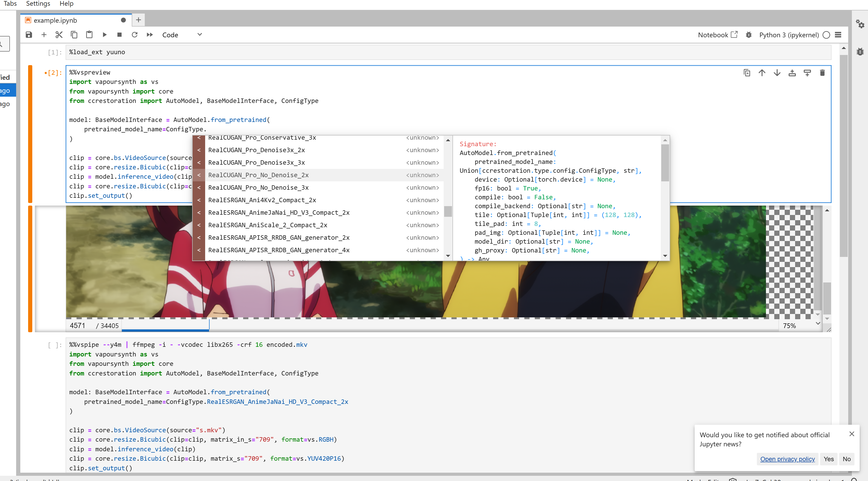The height and width of the screenshot is (481, 868).
Task: Select RealCUGAN_Pro_Denoise3x_2x completion
Action: [318, 150]
